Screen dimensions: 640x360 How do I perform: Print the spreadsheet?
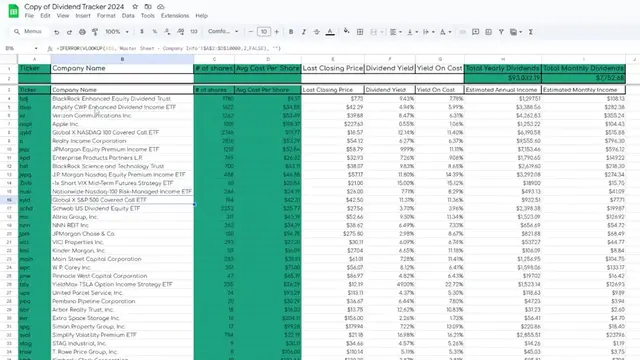click(x=82, y=32)
